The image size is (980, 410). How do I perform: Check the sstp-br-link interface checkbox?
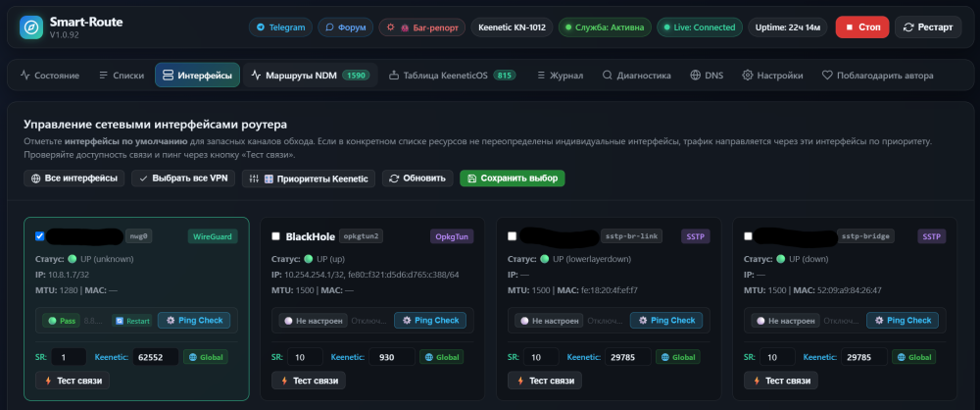[x=513, y=236]
